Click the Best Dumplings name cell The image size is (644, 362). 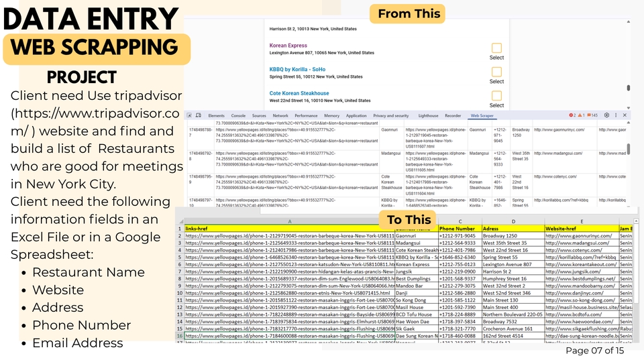coord(417,279)
